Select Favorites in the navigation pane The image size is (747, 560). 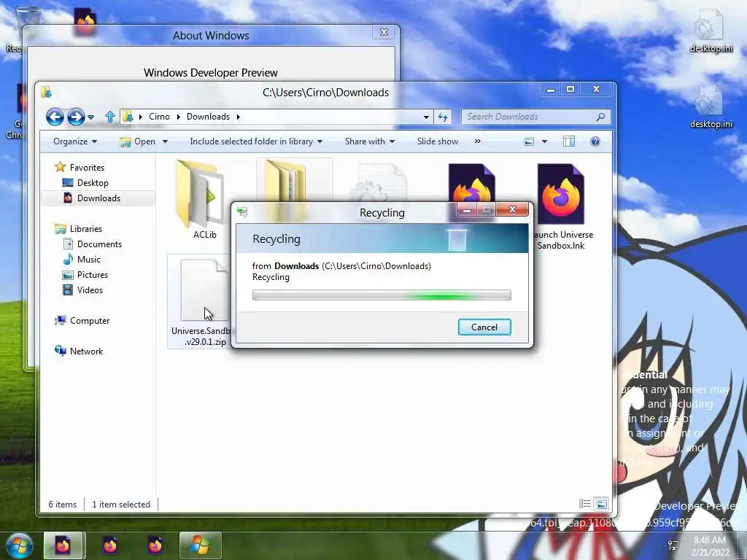87,168
